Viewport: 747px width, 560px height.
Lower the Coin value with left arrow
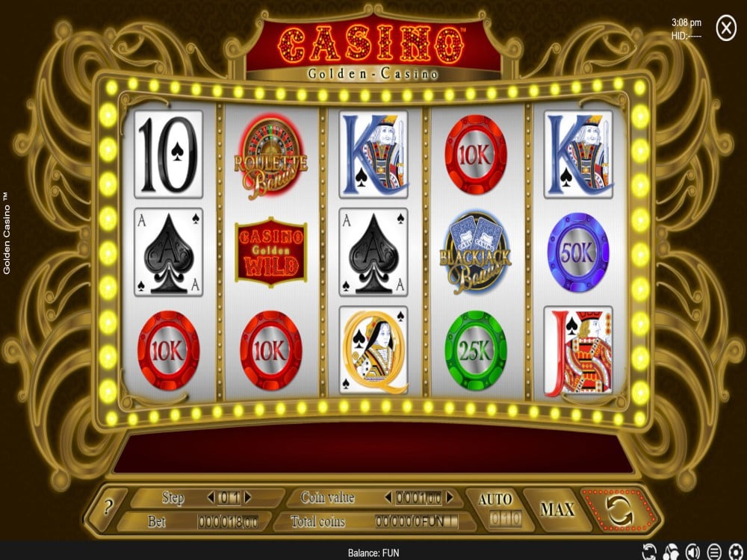pos(388,497)
